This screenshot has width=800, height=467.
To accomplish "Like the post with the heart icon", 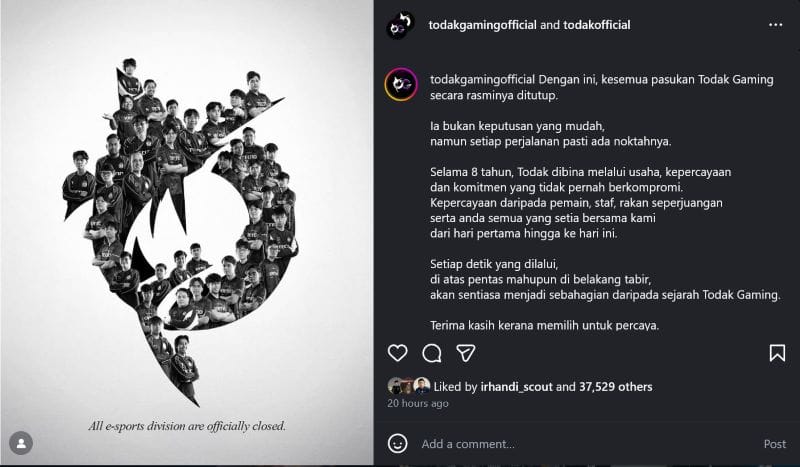I will (397, 353).
